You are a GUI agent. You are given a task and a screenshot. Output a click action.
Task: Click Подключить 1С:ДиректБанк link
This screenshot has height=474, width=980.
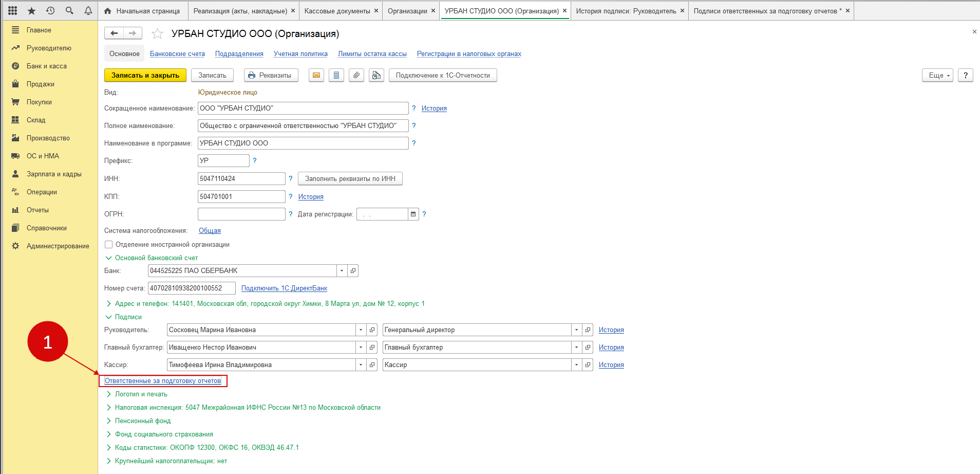284,288
